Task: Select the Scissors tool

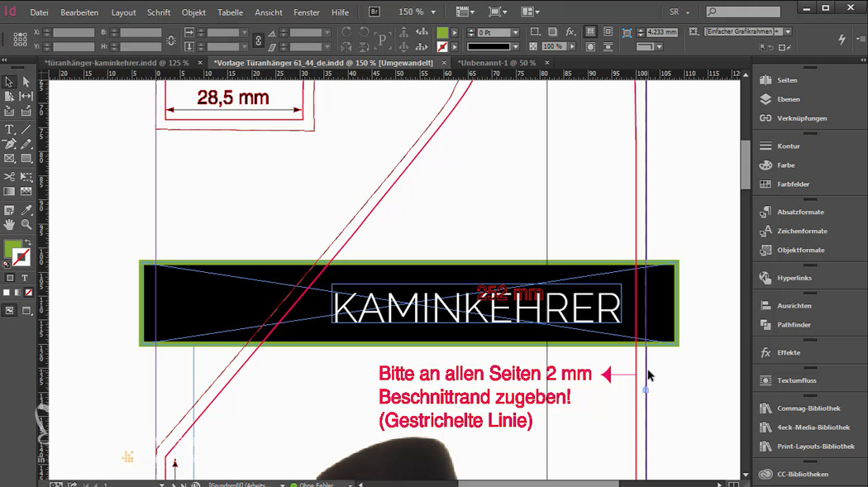Action: [x=9, y=177]
